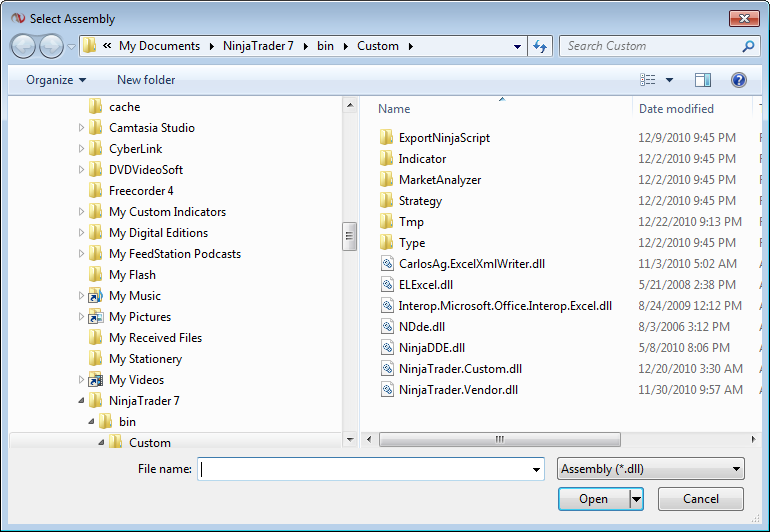The height and width of the screenshot is (532, 770).
Task: Open the Organize menu
Action: pyautogui.click(x=56, y=80)
